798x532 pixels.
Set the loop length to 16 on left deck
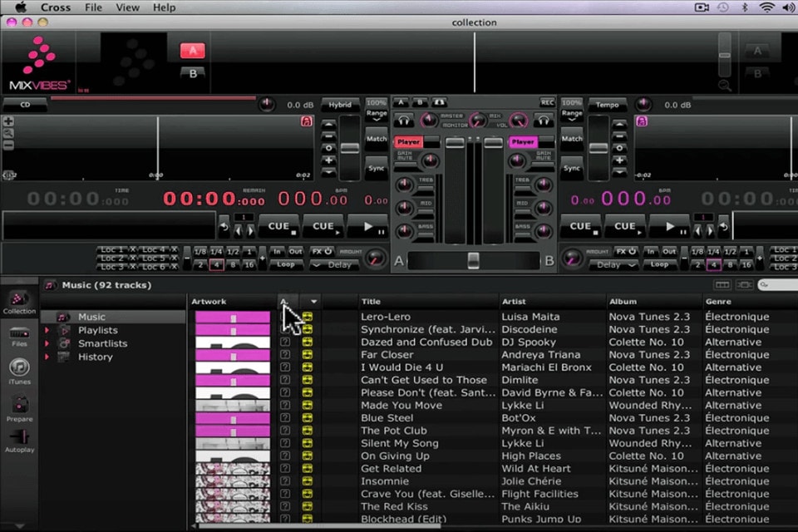coord(249,264)
